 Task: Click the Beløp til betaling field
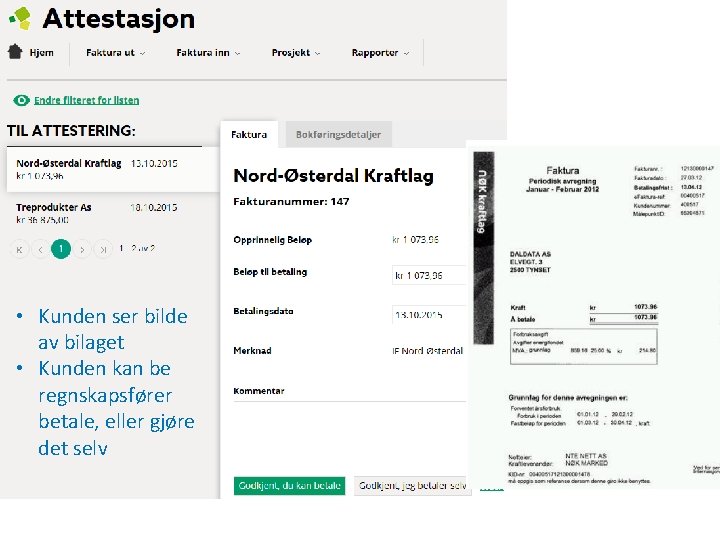[429, 276]
